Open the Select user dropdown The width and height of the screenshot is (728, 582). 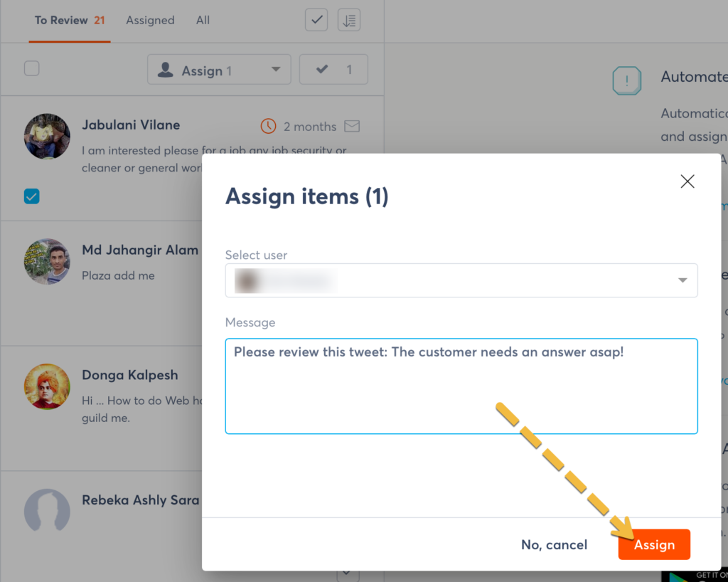pyautogui.click(x=461, y=280)
